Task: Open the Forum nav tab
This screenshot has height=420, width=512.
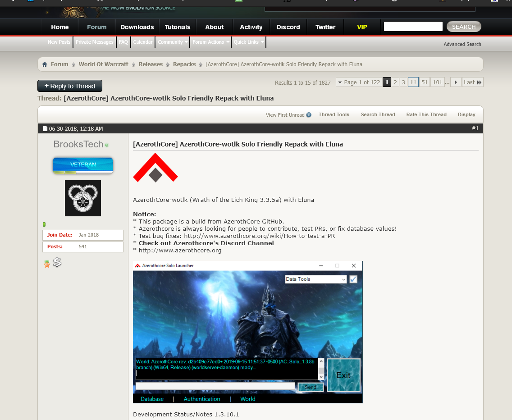Action: tap(96, 27)
